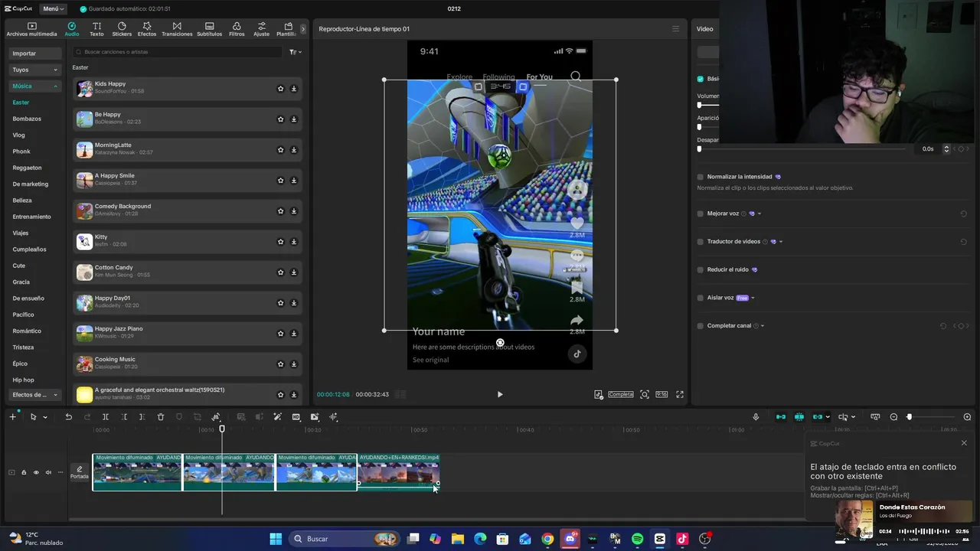
Task: Favorite the Comedy Background track
Action: (x=281, y=211)
